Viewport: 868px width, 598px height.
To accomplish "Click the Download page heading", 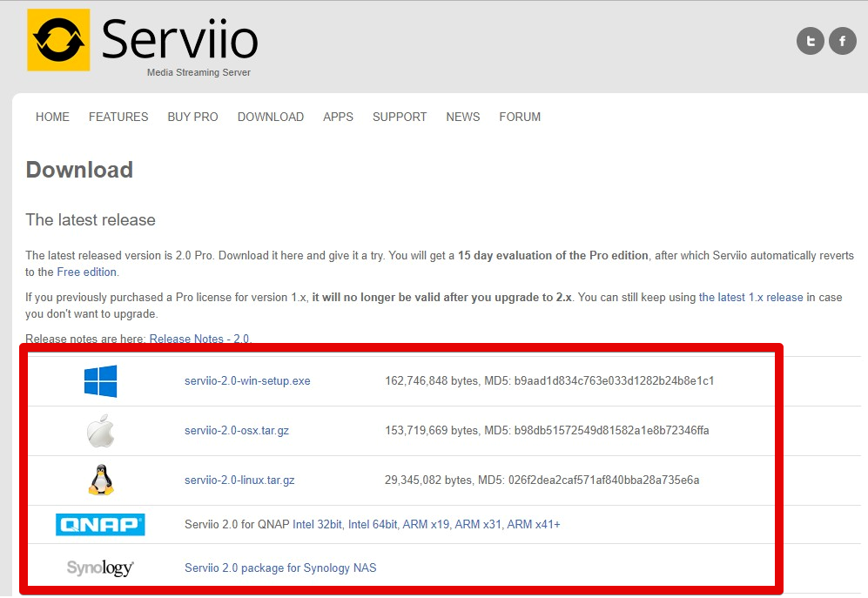I will pyautogui.click(x=79, y=170).
